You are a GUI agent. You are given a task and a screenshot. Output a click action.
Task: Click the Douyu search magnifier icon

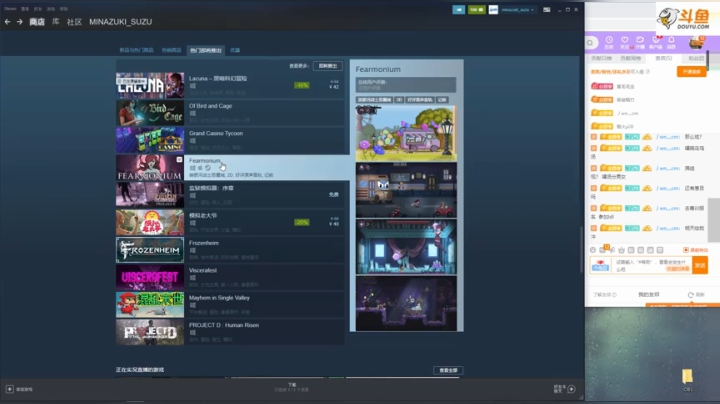(591, 43)
